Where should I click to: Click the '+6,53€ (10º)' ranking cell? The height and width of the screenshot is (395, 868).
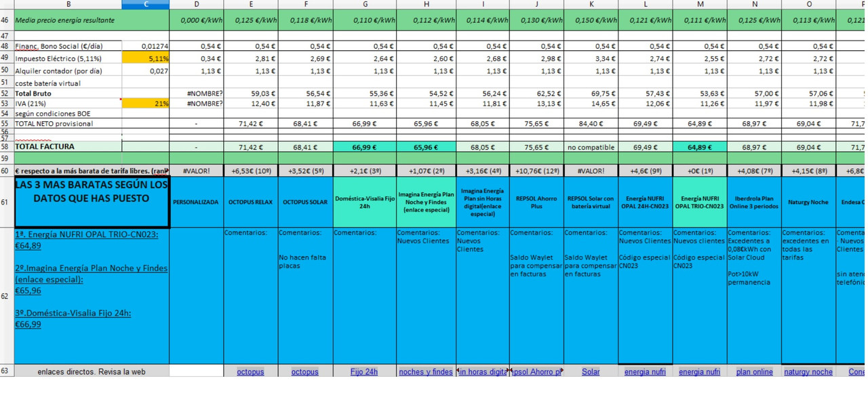(250, 171)
